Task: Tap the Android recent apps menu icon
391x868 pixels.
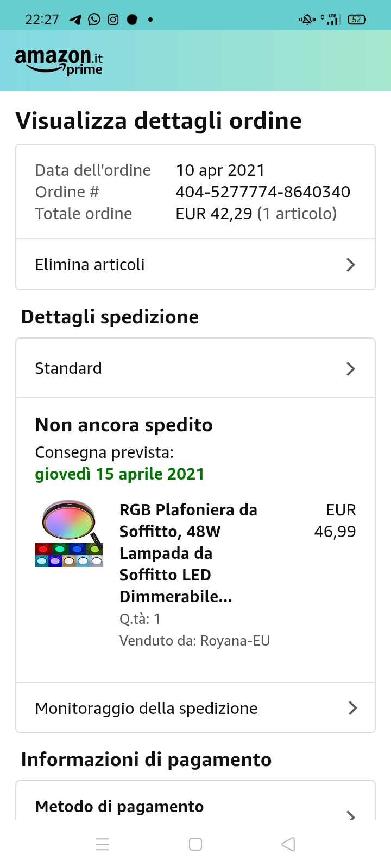Action: point(102,844)
